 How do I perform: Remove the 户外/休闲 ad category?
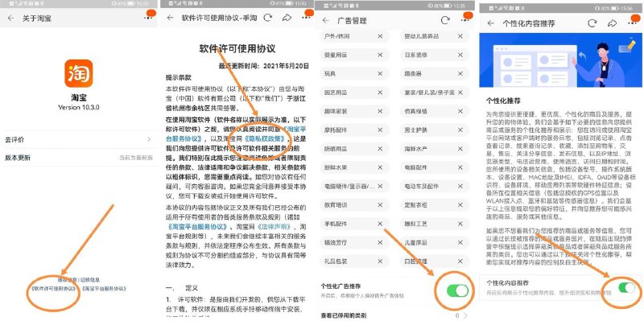click(380, 36)
